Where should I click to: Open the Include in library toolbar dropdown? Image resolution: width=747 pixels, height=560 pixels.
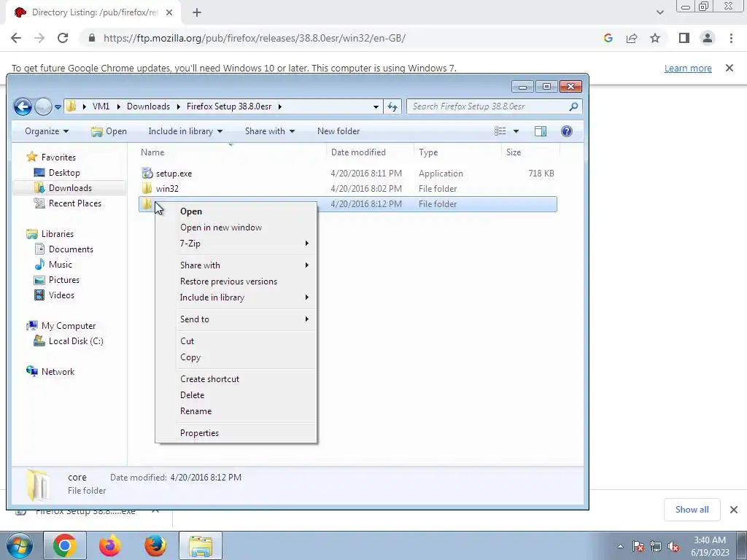click(x=185, y=131)
